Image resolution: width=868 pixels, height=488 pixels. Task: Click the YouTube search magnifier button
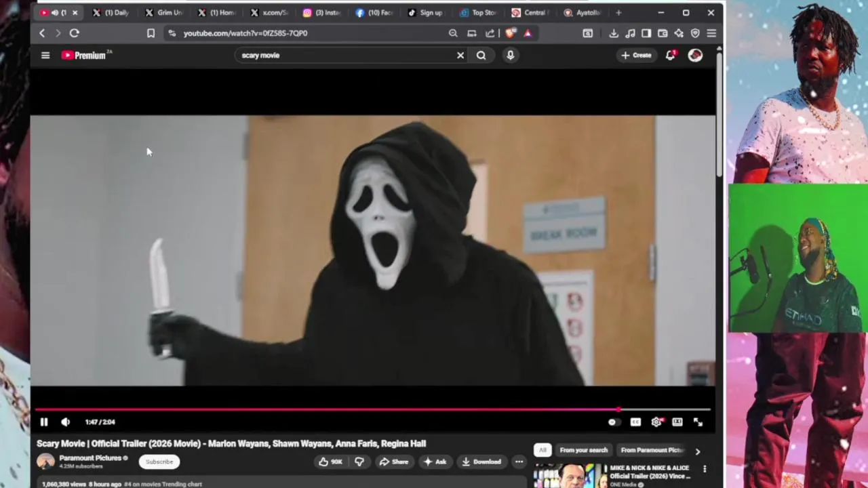coord(481,56)
